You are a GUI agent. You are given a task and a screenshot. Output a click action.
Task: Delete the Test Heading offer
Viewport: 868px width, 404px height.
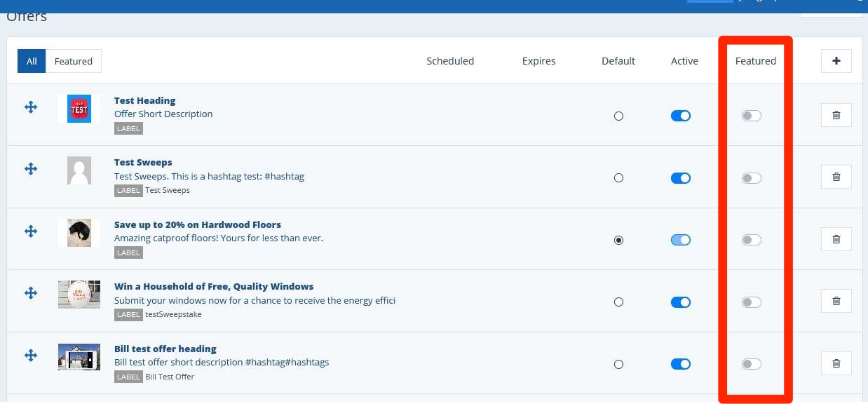point(836,116)
